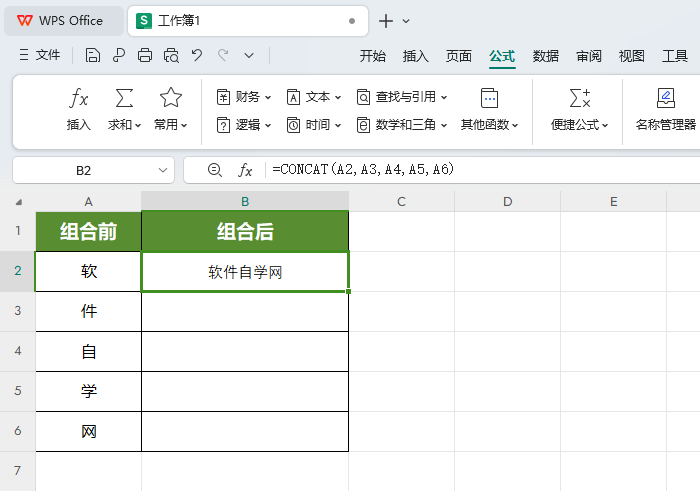Open the 时间 functions dropdown

(x=314, y=125)
